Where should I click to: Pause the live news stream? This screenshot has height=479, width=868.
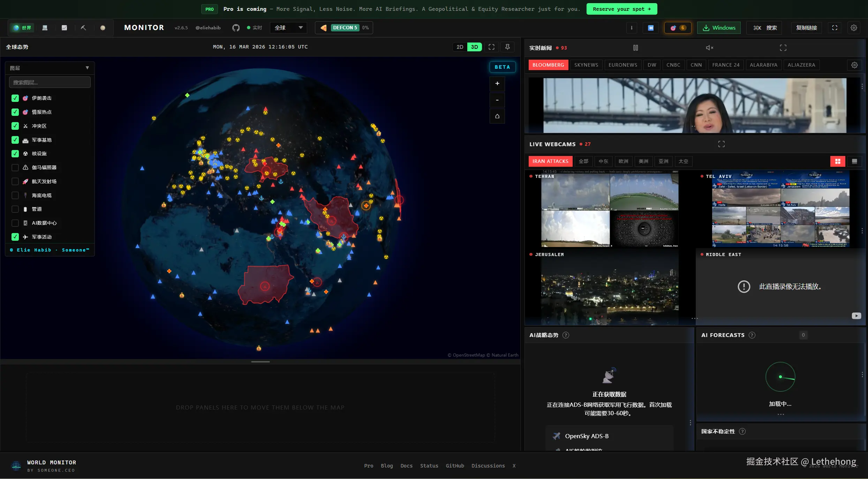pyautogui.click(x=635, y=48)
